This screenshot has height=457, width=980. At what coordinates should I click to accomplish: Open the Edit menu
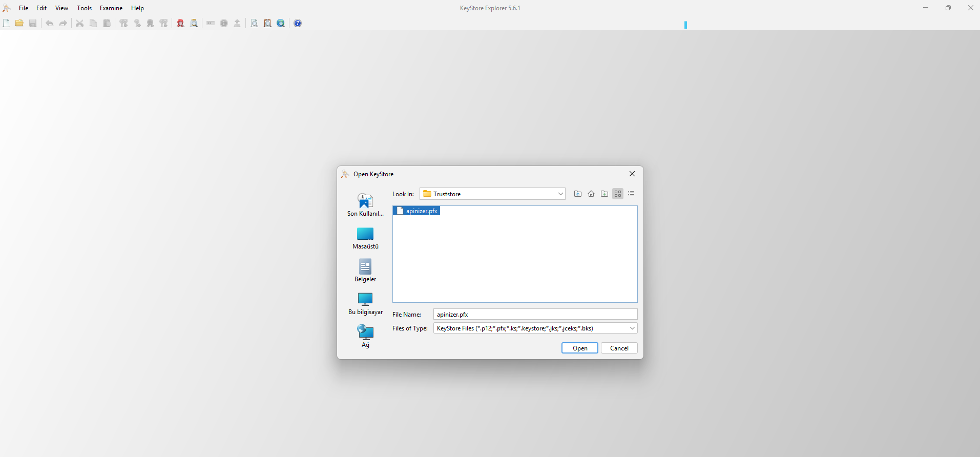41,8
